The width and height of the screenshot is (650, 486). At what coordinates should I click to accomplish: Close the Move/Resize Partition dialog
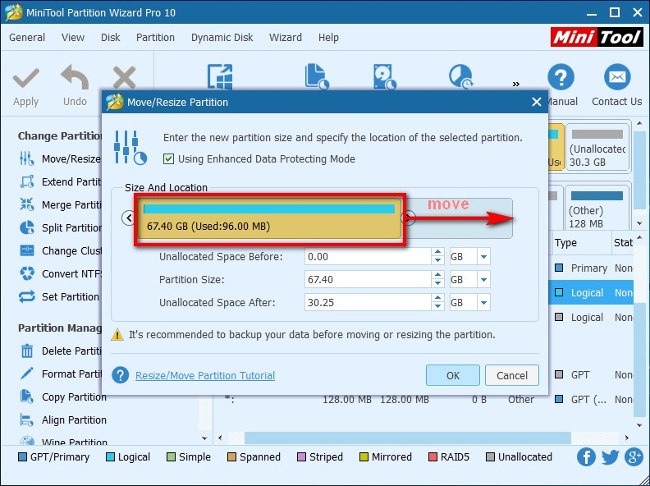(x=536, y=102)
